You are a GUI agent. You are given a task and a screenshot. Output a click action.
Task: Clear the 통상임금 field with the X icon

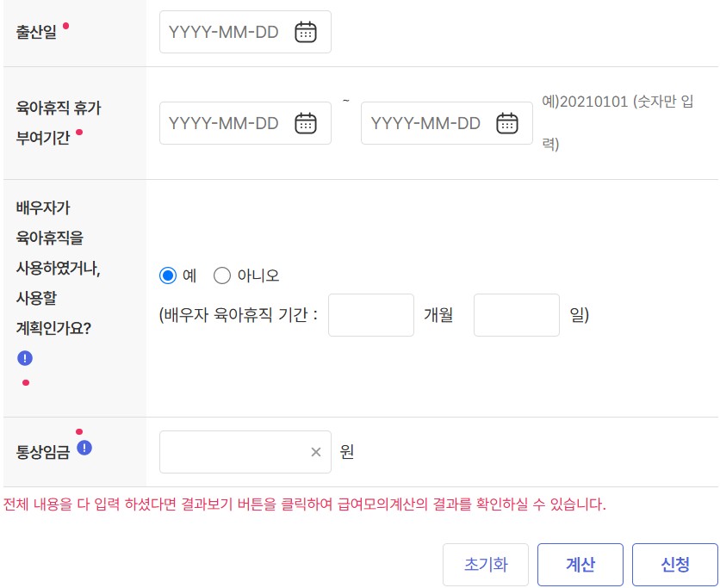tap(315, 451)
